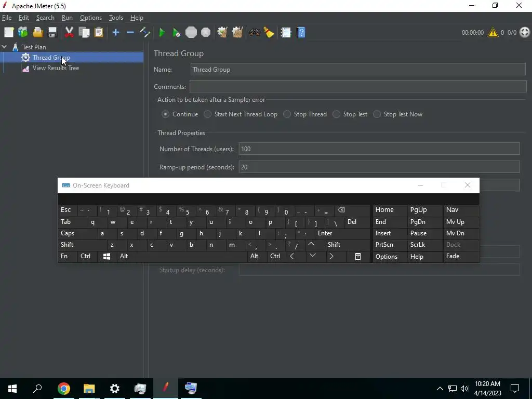Click the Shutdown test icon
Screen dimensions: 532x399
point(206,33)
